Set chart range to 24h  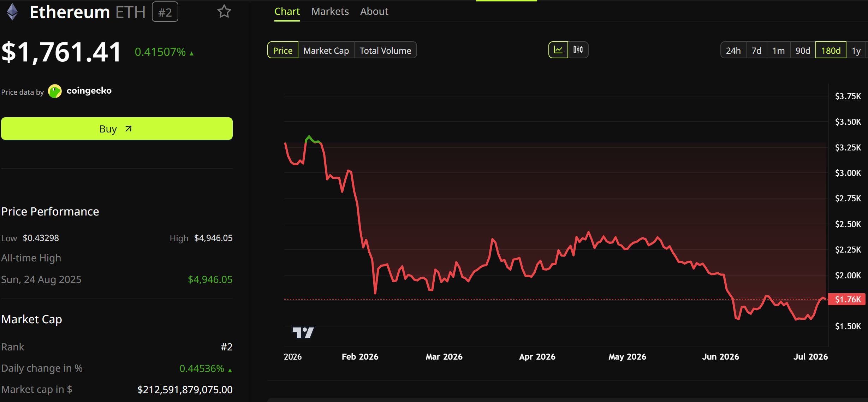coord(733,50)
